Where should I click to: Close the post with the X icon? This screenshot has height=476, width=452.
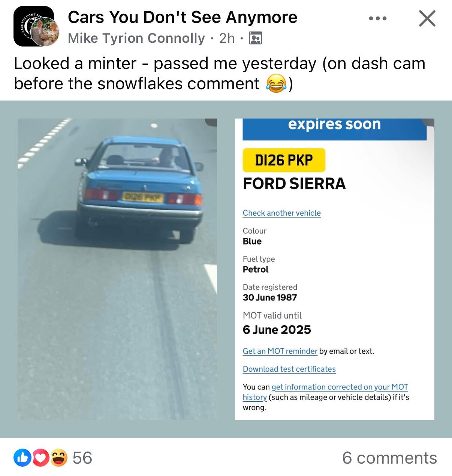pos(427,18)
